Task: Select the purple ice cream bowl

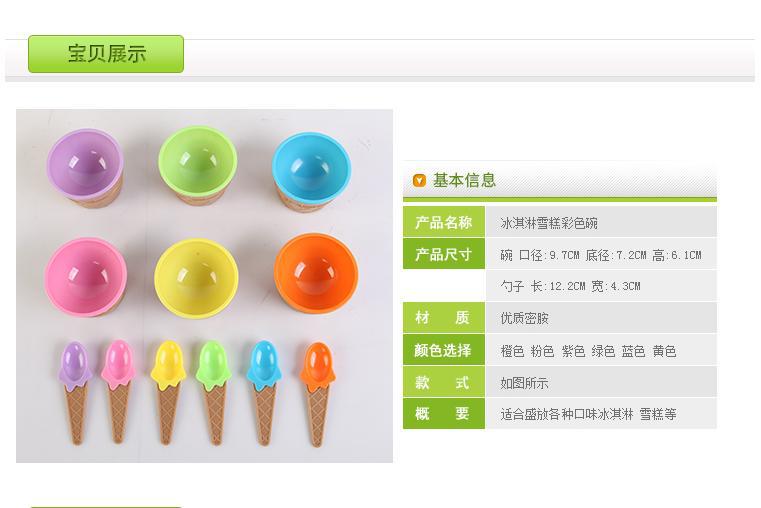Action: click(x=85, y=167)
